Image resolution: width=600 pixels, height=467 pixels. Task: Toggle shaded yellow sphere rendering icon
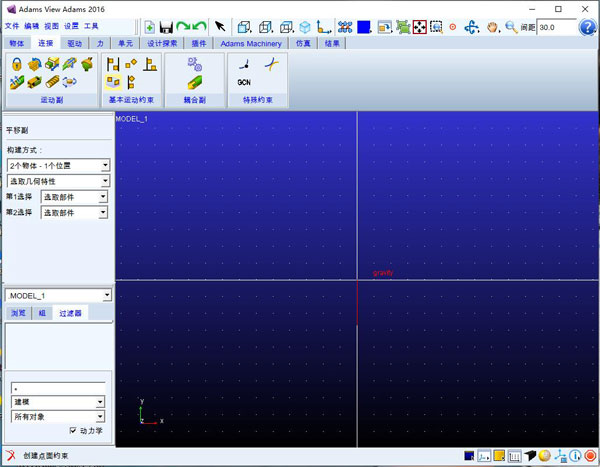545,456
